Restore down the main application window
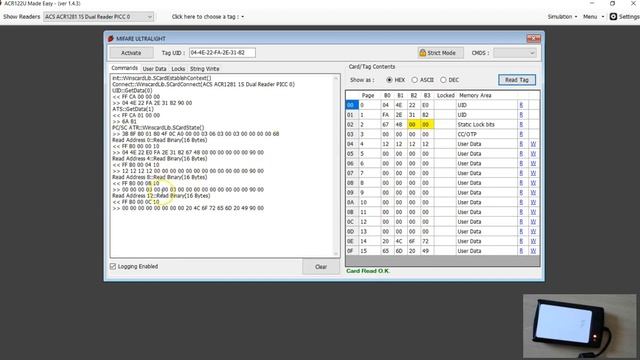This screenshot has height=360, width=640. click(x=612, y=3)
